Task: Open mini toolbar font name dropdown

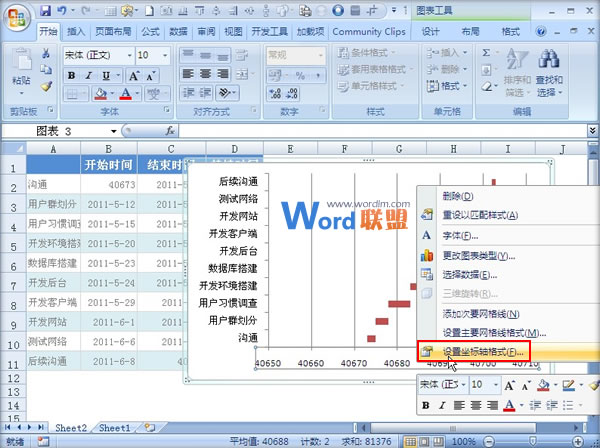Action: pyautogui.click(x=463, y=384)
